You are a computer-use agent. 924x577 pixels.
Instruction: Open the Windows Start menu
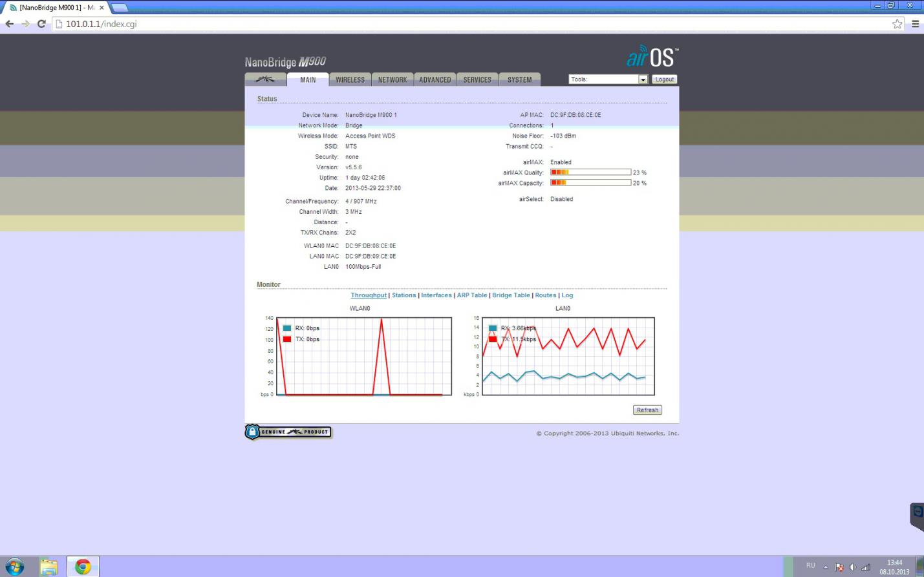pos(14,567)
